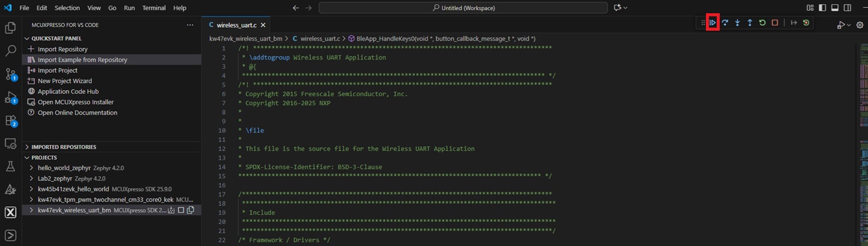The width and height of the screenshot is (868, 246).
Task: Click copy icon on kw47evk_wireless_uart_bm row
Action: pyautogui.click(x=190, y=210)
